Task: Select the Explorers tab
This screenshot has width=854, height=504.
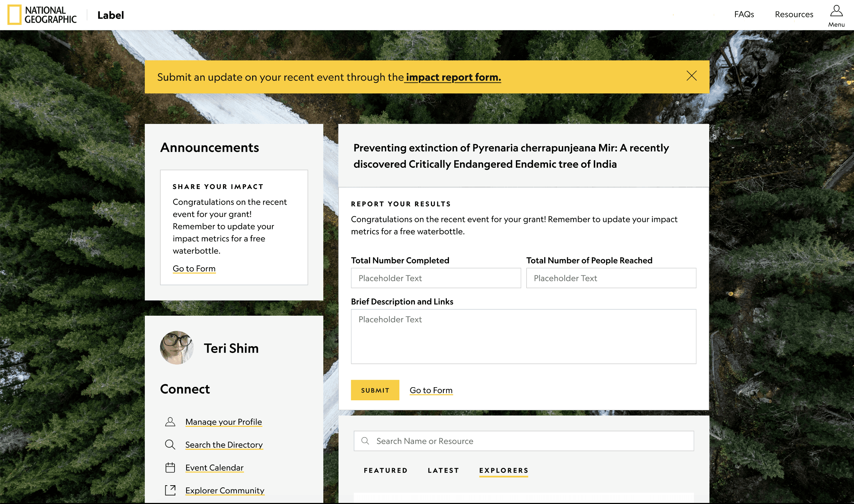Action: click(x=503, y=470)
